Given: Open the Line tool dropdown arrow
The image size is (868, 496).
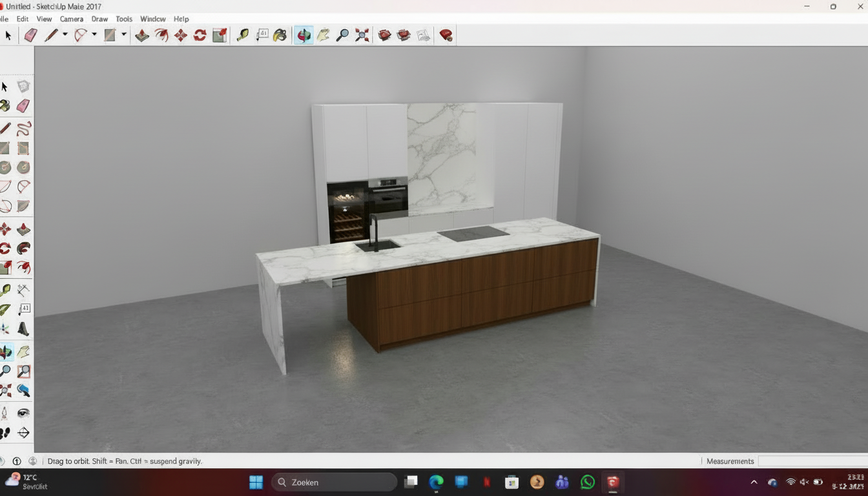Looking at the screenshot, I should point(64,36).
